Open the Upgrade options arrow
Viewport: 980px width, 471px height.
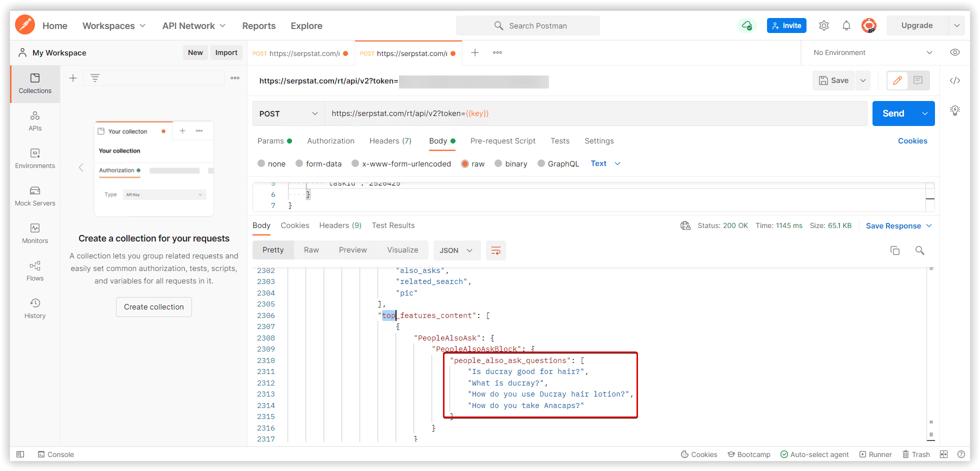(x=956, y=25)
